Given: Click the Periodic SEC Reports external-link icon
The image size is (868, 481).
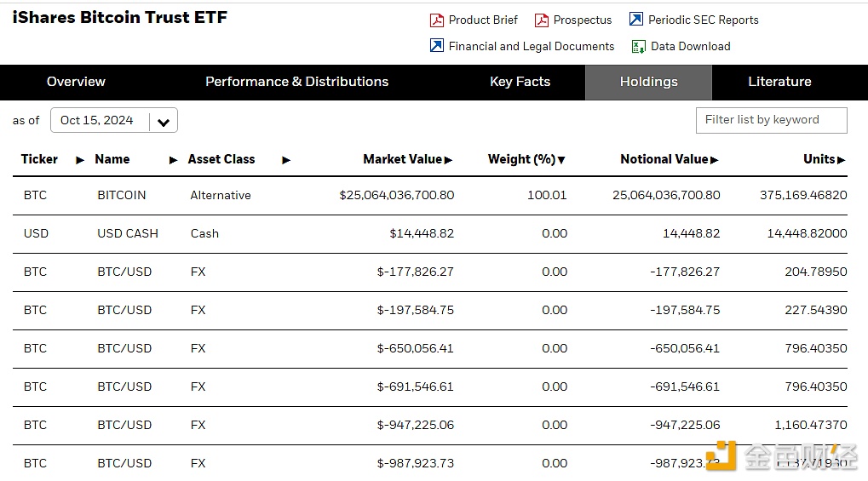Looking at the screenshot, I should [x=636, y=20].
